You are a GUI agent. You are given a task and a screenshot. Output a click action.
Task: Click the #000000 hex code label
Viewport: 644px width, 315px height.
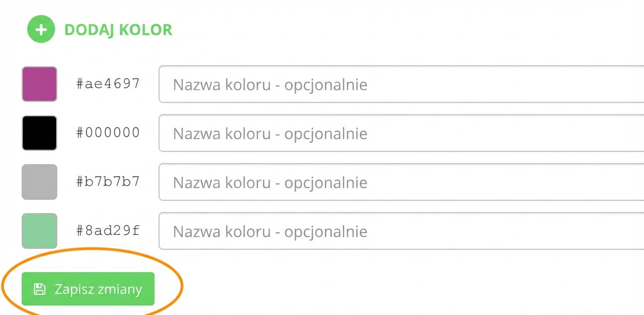(x=108, y=132)
